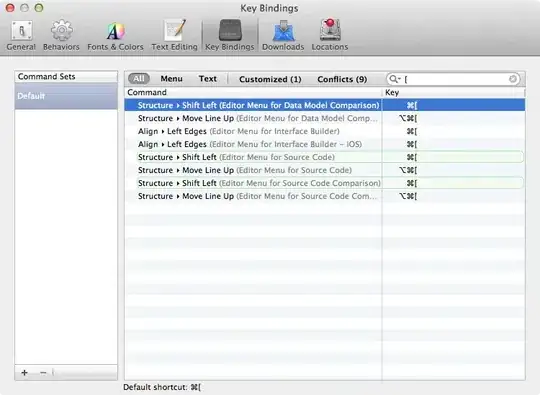Viewport: 540px width, 395px height.
Task: Select Move Line Up for Source Code row
Action: (324, 170)
